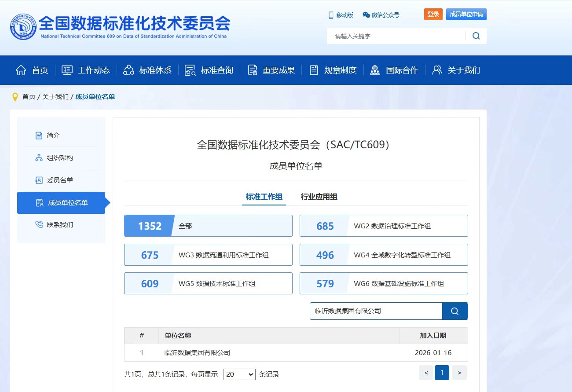The height and width of the screenshot is (392, 572).
Task: Switch to the 行业应用组 tab
Action: (x=319, y=197)
